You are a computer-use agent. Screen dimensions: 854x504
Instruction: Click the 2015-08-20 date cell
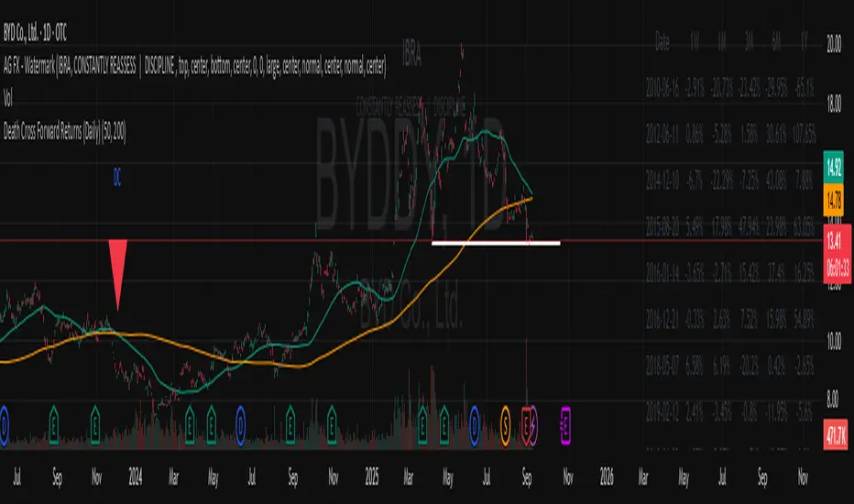tap(662, 226)
